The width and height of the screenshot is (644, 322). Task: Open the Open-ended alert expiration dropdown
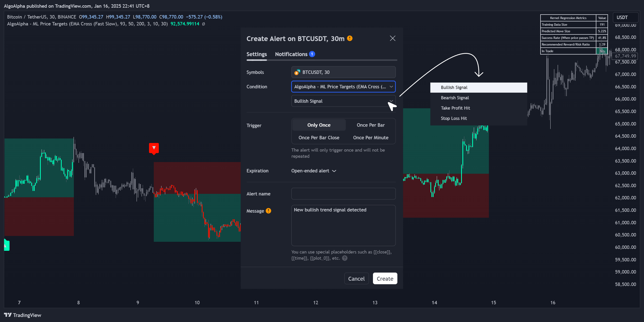(314, 171)
